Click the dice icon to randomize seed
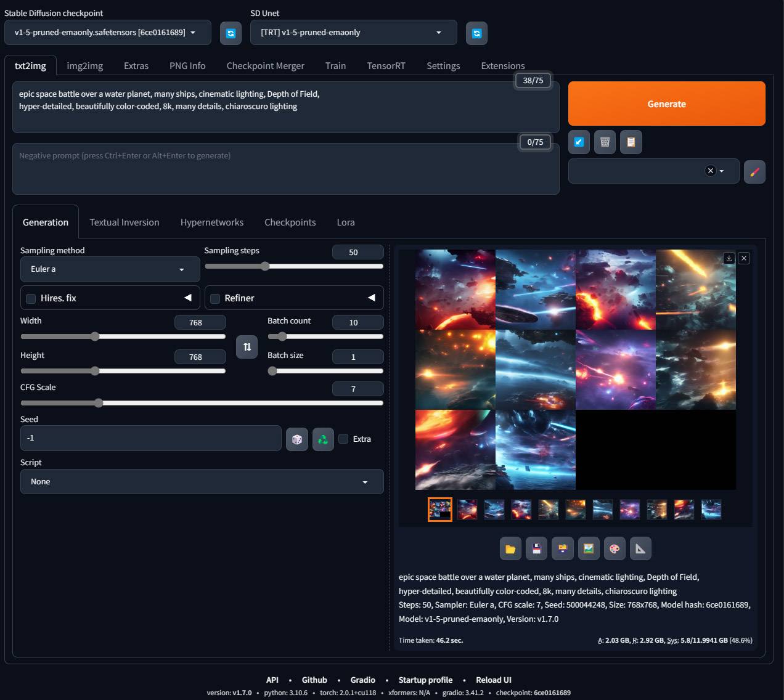The height and width of the screenshot is (700, 784). pyautogui.click(x=297, y=439)
